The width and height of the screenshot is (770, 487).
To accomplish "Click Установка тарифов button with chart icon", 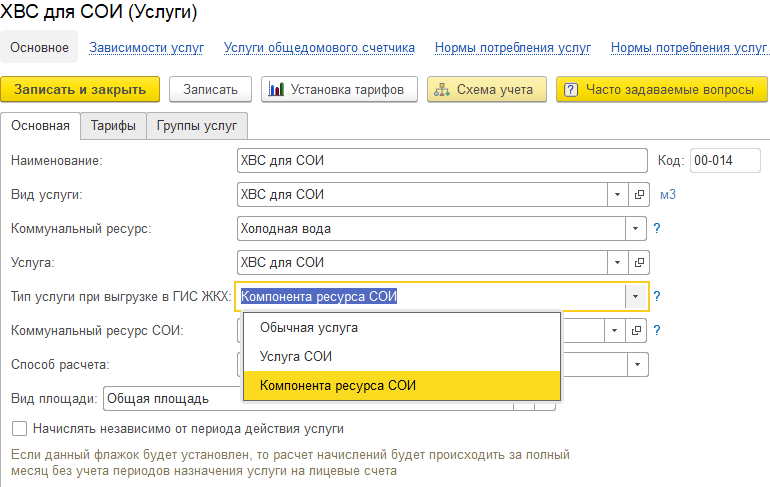I will [x=338, y=89].
